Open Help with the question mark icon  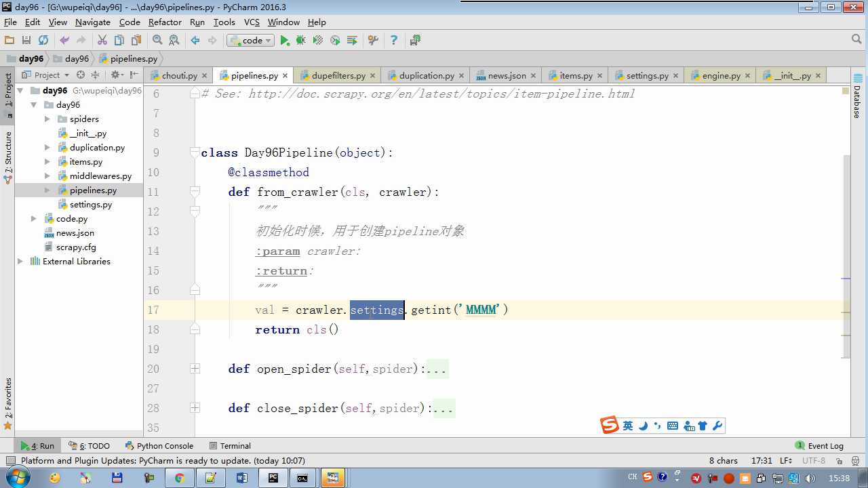click(394, 41)
